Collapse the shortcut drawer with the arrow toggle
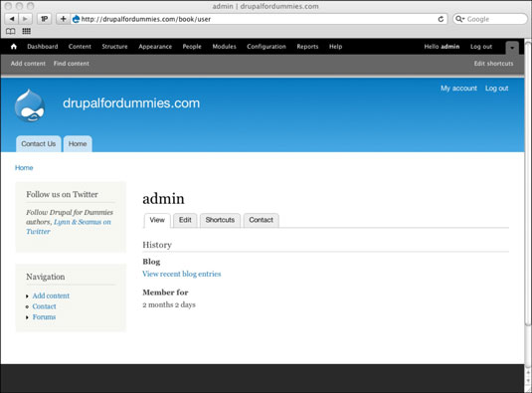The height and width of the screenshot is (393, 532). click(512, 48)
